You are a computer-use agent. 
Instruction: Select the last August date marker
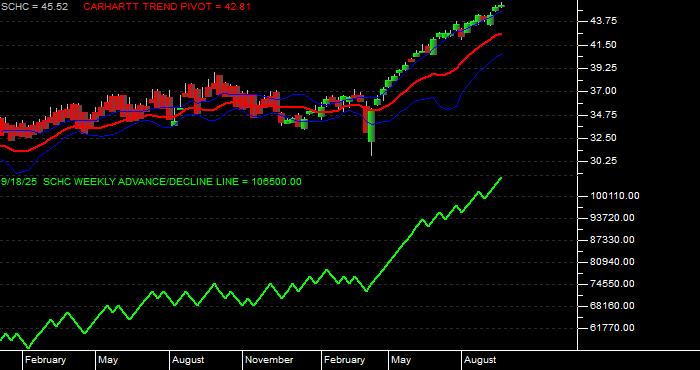[480, 360]
